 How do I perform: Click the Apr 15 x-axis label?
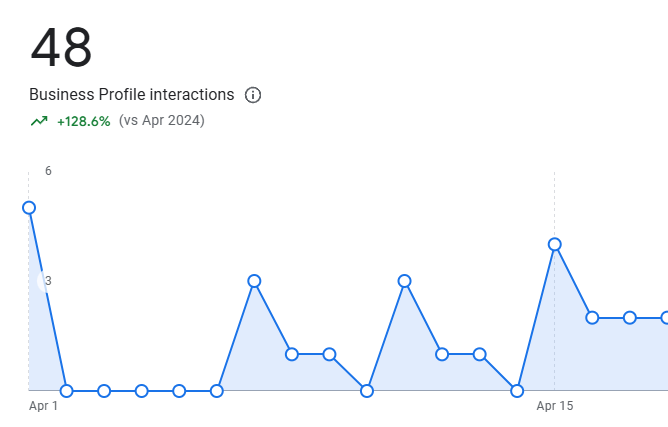555,406
